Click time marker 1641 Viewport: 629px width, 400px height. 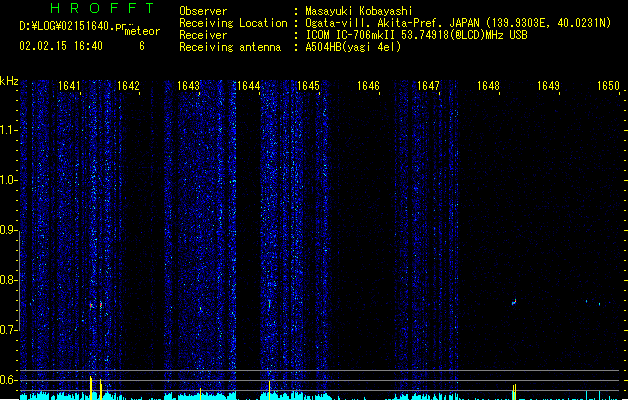click(69, 86)
